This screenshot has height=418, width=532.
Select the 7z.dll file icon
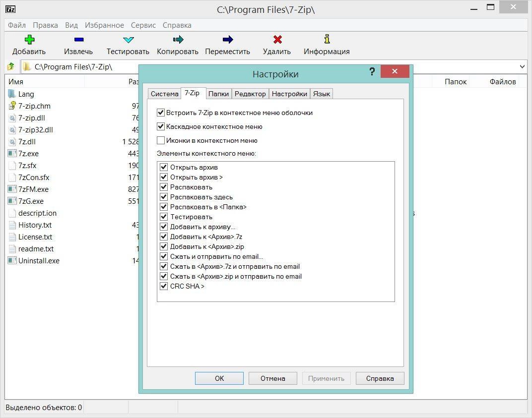12,141
